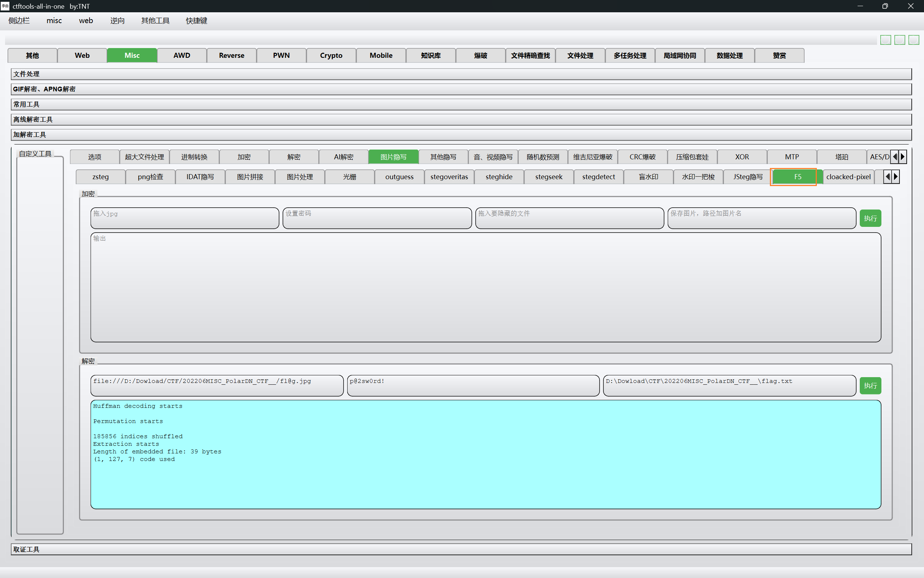Expand the 文件处理 section
Viewport: 924px width, 578px height.
(x=461, y=74)
